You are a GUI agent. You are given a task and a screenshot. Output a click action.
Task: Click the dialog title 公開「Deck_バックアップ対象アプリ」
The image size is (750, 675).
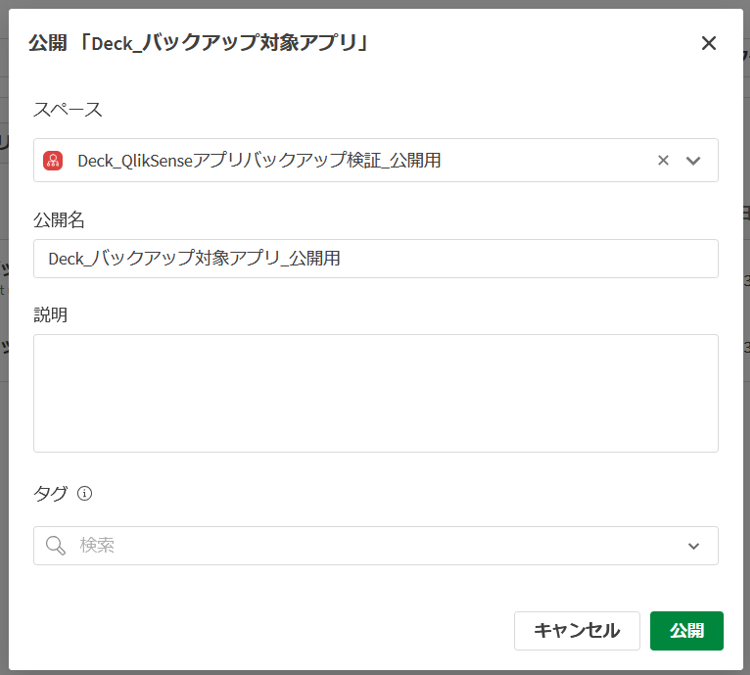click(x=199, y=43)
